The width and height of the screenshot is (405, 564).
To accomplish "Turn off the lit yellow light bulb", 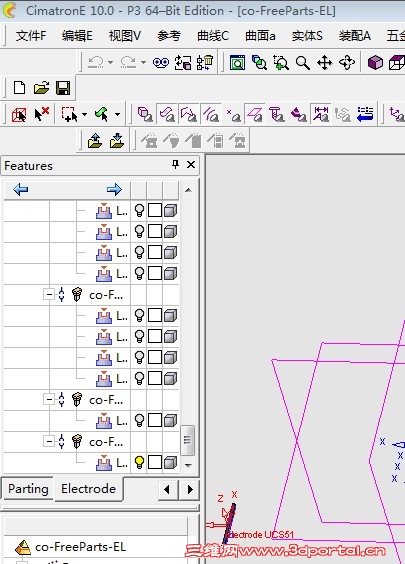I will pyautogui.click(x=139, y=462).
